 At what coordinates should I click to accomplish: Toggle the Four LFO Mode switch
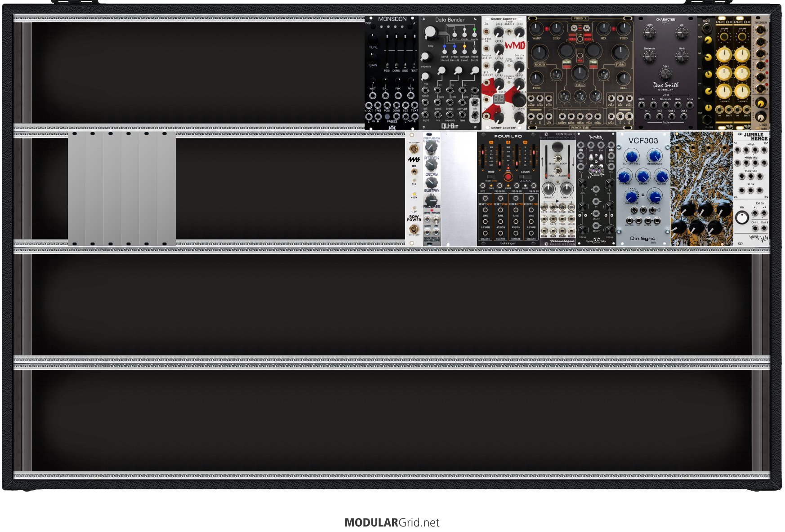coord(491,176)
